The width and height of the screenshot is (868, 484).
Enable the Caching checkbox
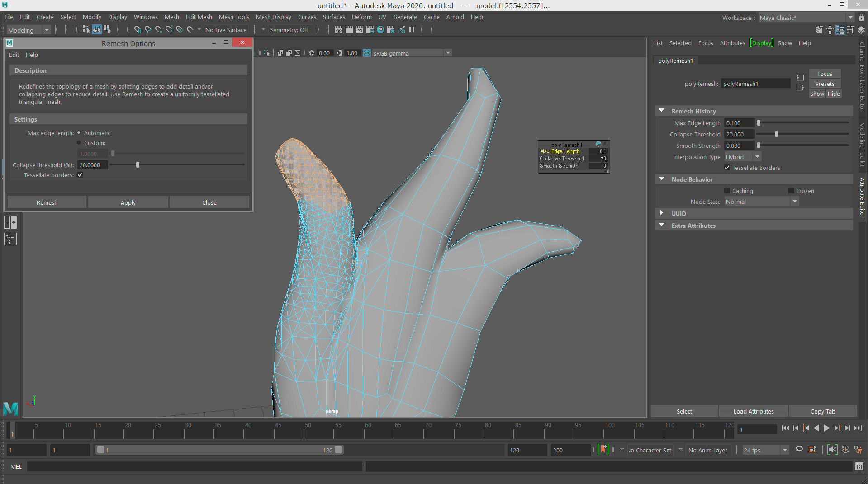tap(727, 191)
